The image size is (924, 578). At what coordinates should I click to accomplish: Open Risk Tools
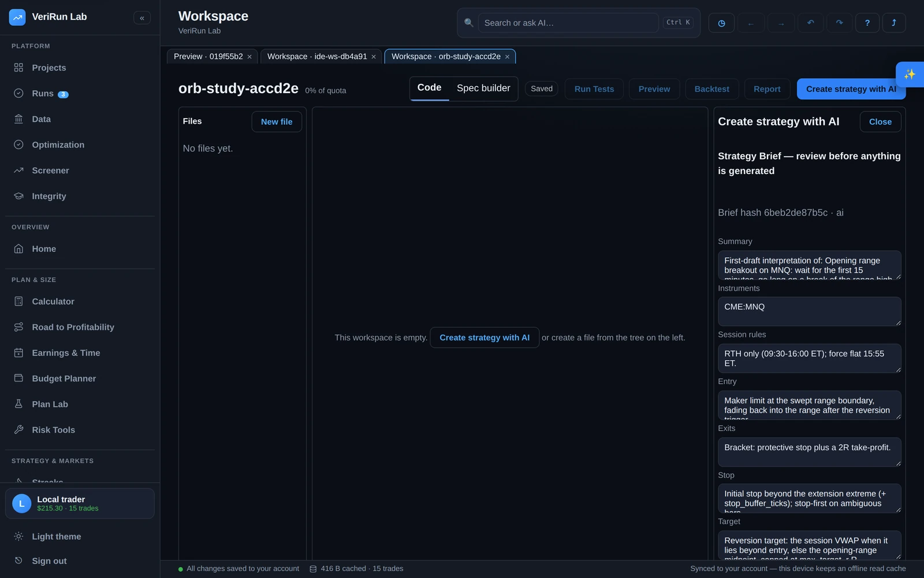(x=80, y=430)
